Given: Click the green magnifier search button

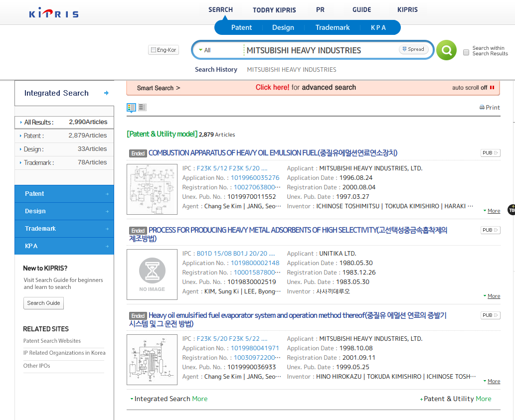Looking at the screenshot, I should (x=446, y=50).
